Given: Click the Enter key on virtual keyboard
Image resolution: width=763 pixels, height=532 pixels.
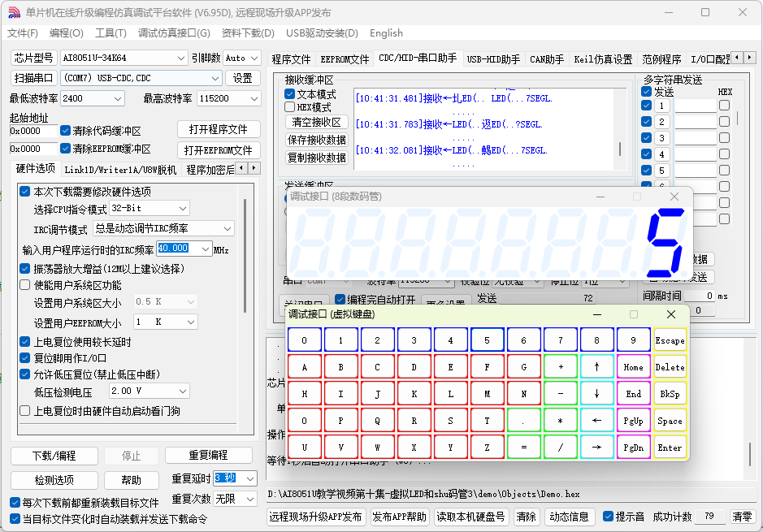Looking at the screenshot, I should [670, 448].
